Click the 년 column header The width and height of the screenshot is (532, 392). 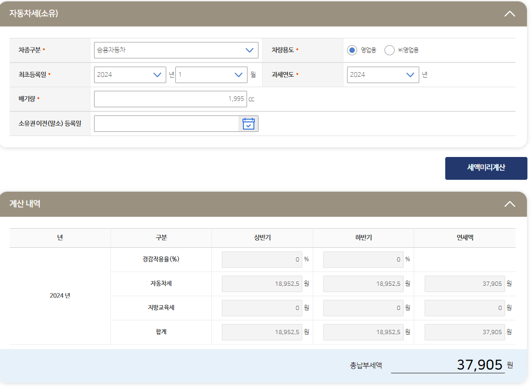(60, 238)
